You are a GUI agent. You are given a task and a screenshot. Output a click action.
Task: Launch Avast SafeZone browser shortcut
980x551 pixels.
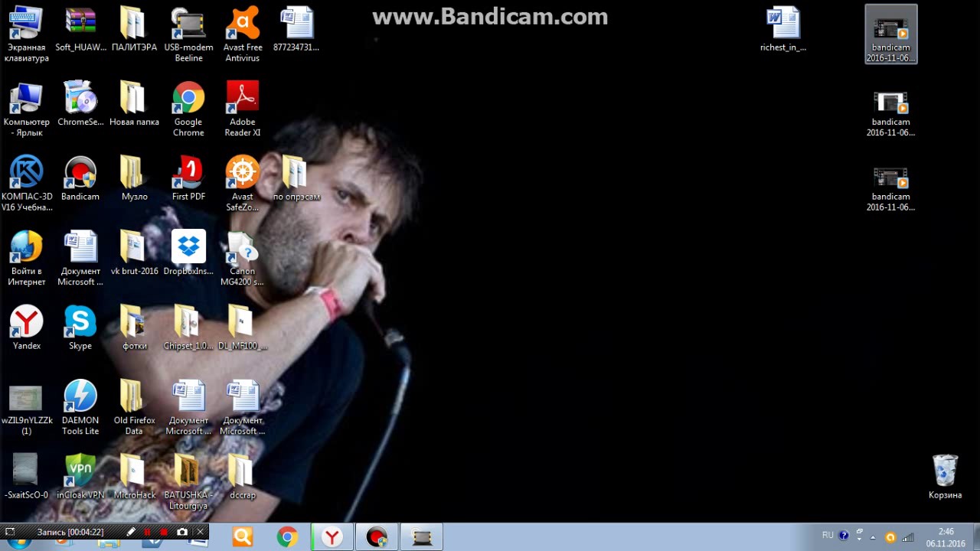(x=242, y=184)
